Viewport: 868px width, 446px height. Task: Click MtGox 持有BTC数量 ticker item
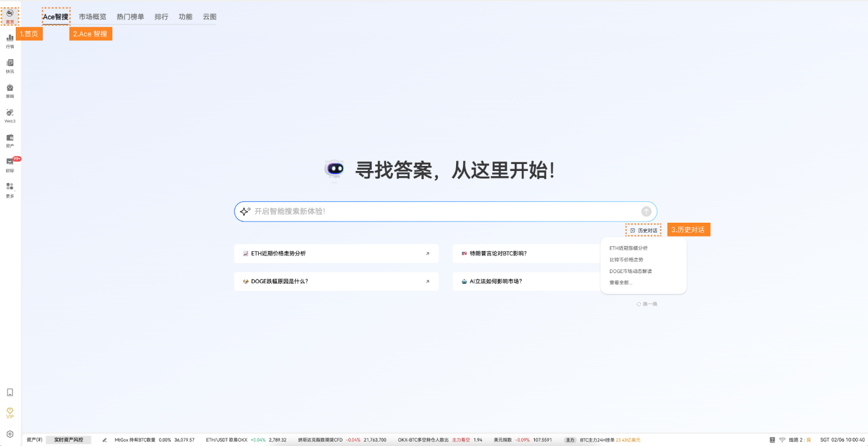[x=155, y=440]
